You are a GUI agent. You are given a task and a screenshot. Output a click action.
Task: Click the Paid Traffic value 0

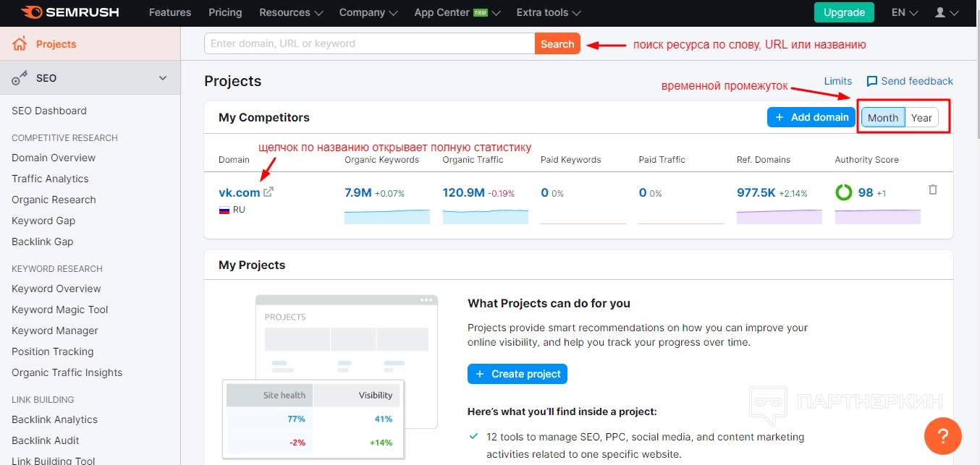[643, 192]
